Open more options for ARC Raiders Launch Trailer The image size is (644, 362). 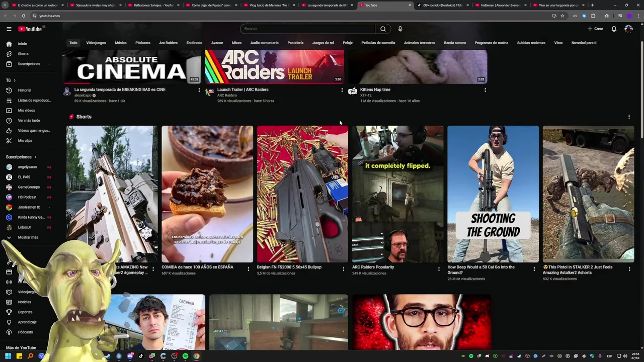[x=342, y=90]
